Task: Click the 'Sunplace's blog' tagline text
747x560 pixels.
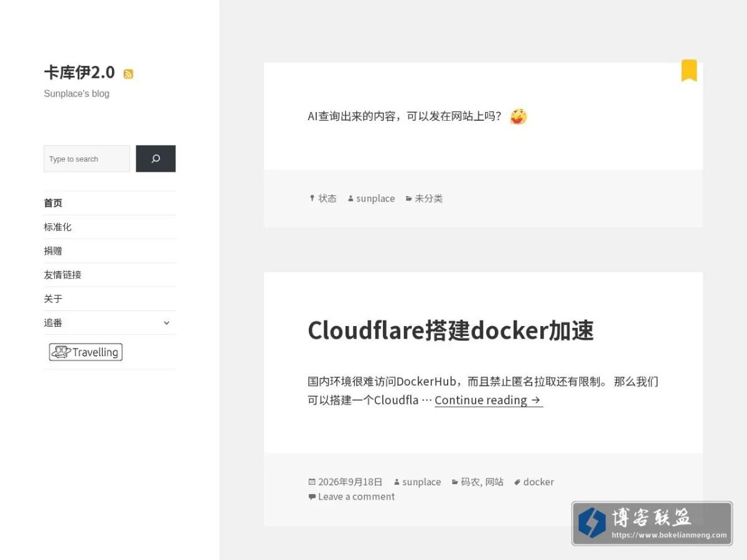Action: tap(77, 94)
